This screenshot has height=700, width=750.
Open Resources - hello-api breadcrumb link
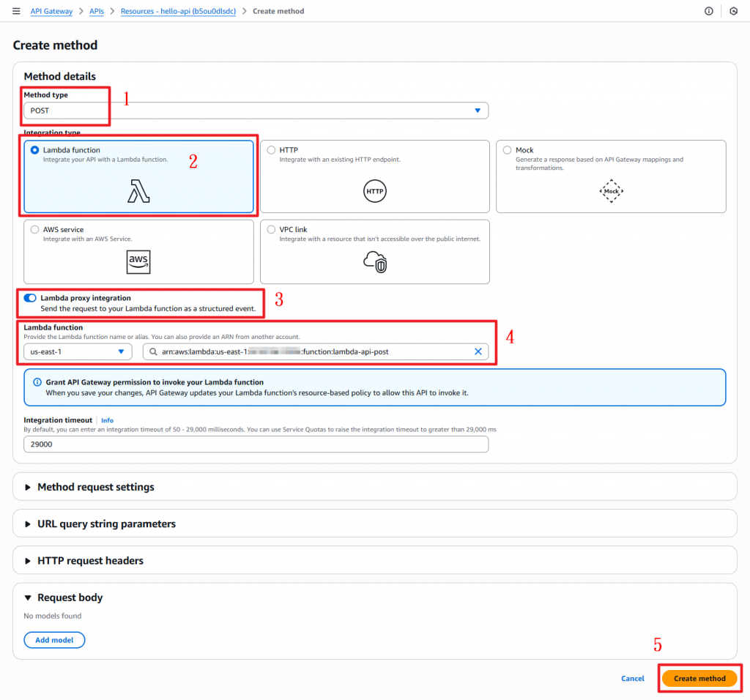[178, 11]
